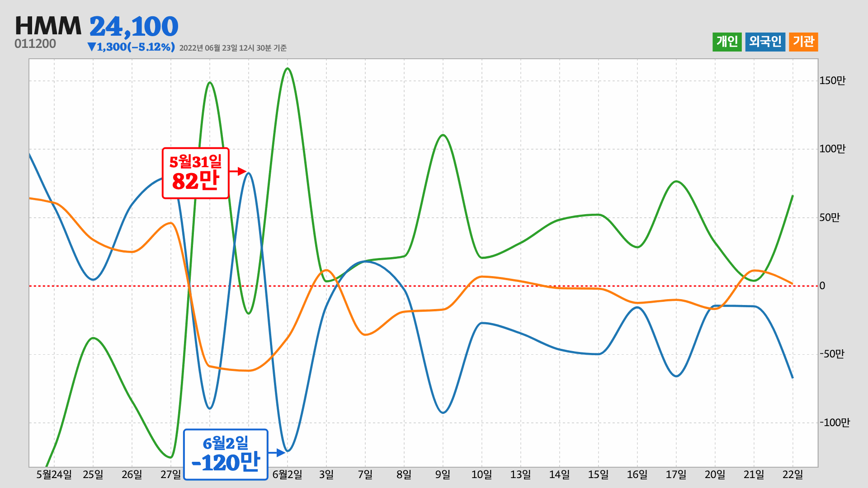Click the blue 6월2일 -120만 annotation label
Image resolution: width=868 pixels, height=488 pixels.
(226, 454)
